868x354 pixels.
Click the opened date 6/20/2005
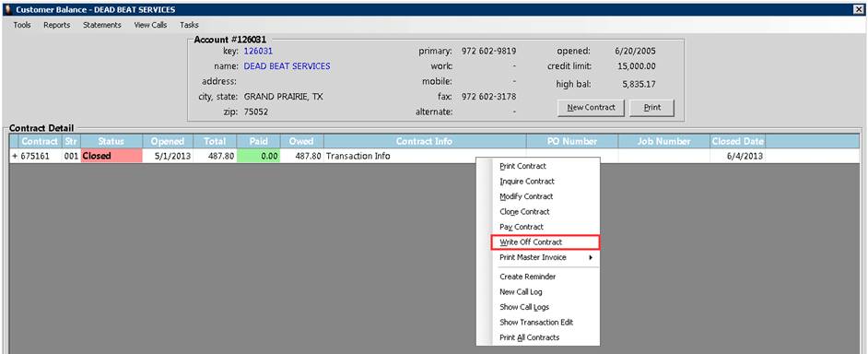pos(636,51)
